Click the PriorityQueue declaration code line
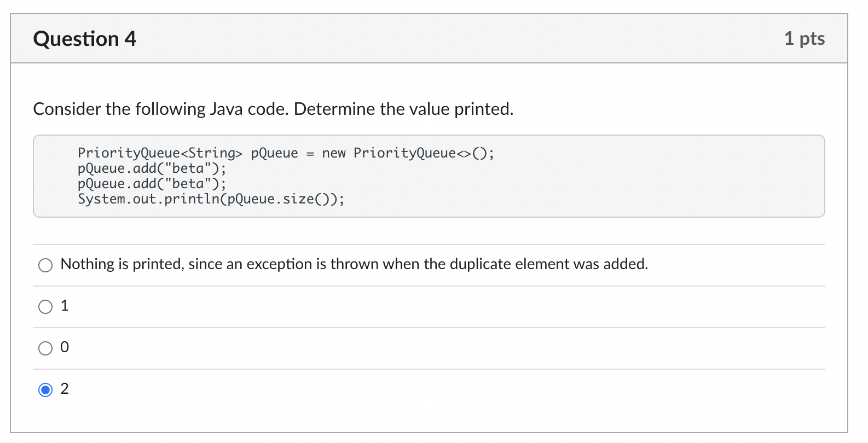Viewport: 868px width, 443px height. (285, 153)
